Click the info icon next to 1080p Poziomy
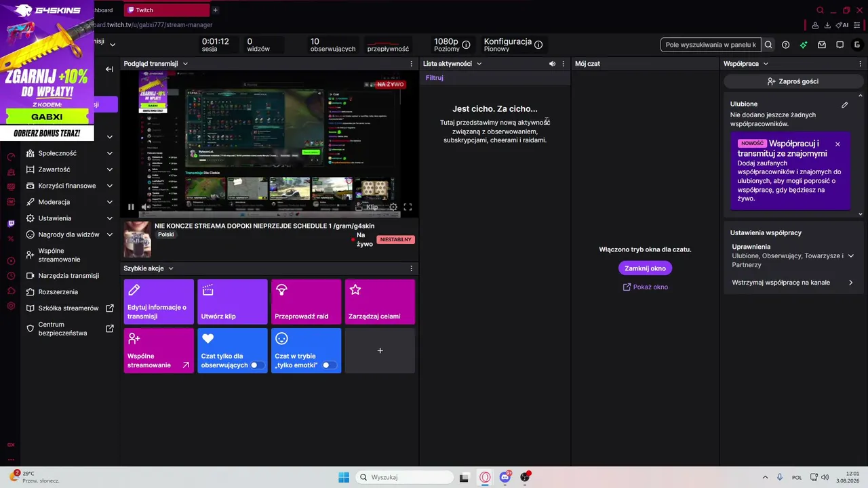 click(x=466, y=45)
